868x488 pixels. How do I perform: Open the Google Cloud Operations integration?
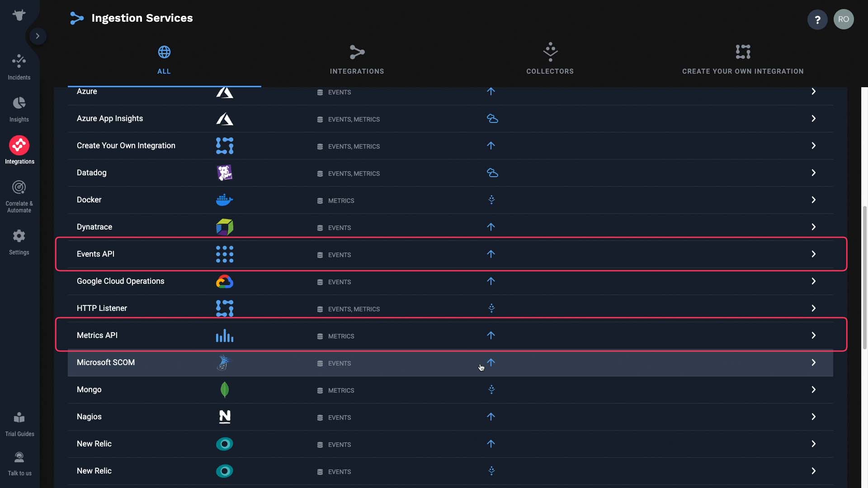[x=450, y=281]
